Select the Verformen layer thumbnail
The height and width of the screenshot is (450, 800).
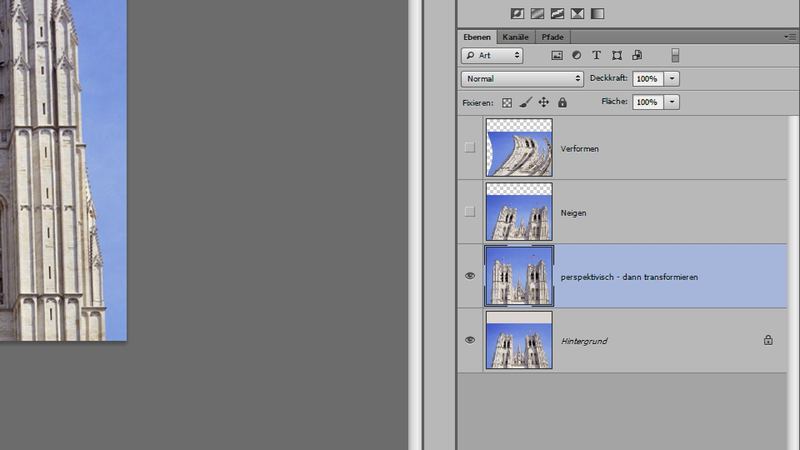(519, 147)
